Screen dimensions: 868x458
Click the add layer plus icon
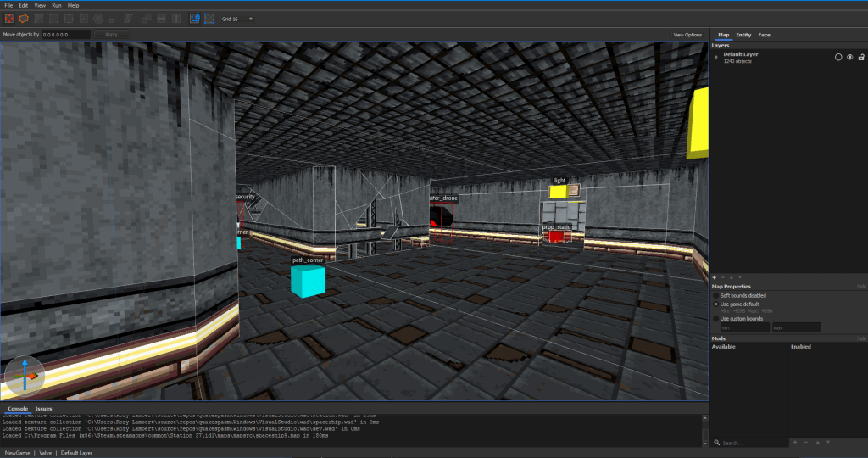click(715, 277)
